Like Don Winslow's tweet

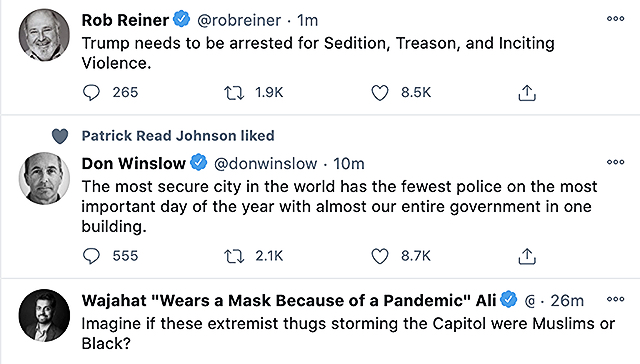pyautogui.click(x=380, y=256)
